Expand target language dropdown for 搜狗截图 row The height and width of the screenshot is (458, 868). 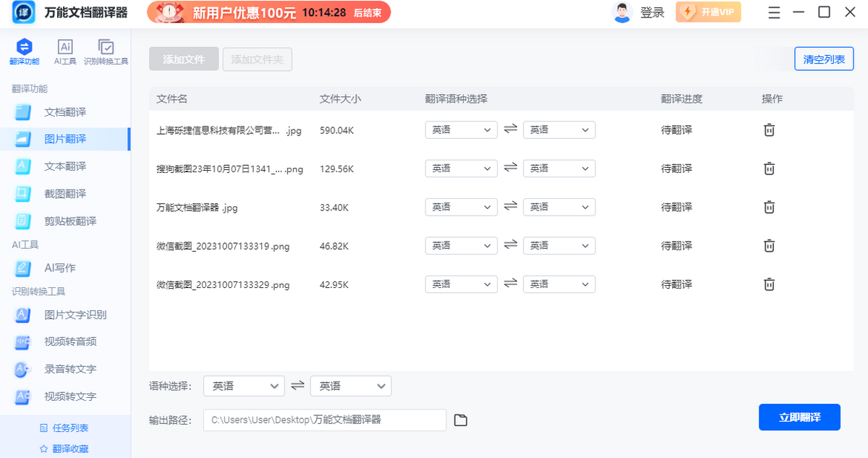(x=559, y=168)
